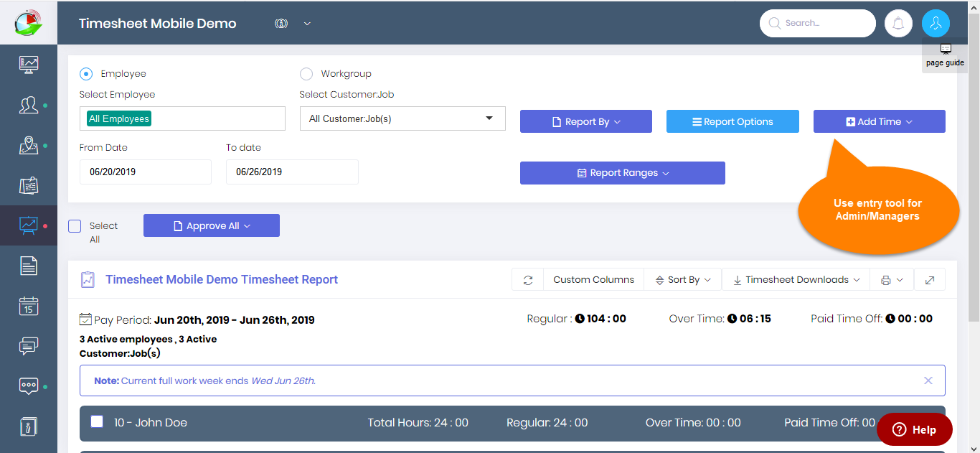Enable the Select All checkbox

(75, 225)
